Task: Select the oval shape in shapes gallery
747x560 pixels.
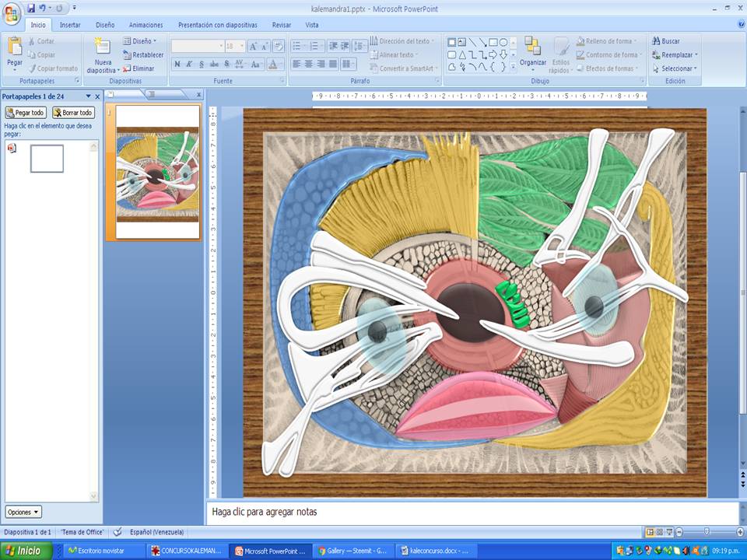Action: pyautogui.click(x=503, y=42)
